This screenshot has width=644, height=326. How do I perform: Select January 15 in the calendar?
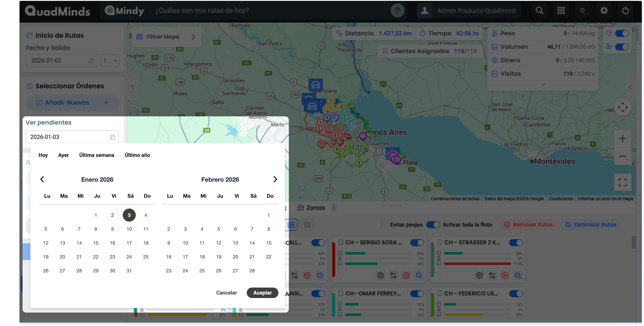[x=96, y=243]
